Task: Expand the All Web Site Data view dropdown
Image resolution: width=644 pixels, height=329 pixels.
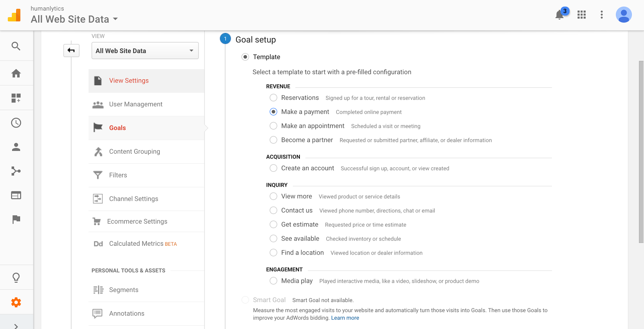Action: 145,51
